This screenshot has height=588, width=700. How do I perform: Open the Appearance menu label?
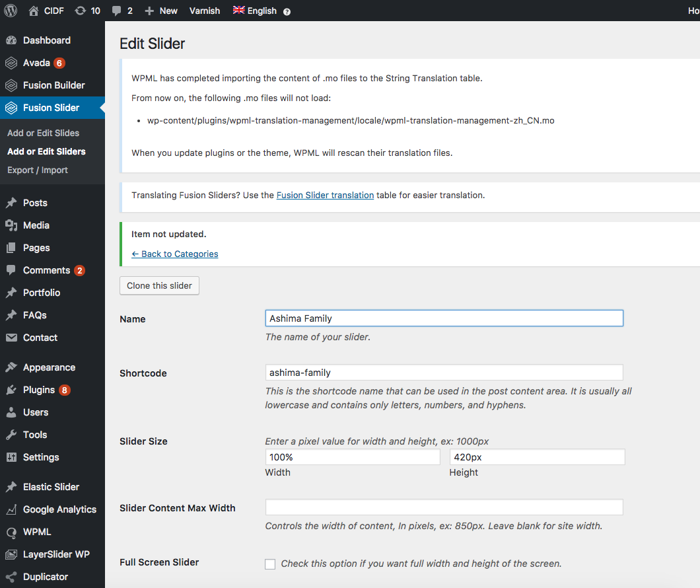pyautogui.click(x=49, y=368)
